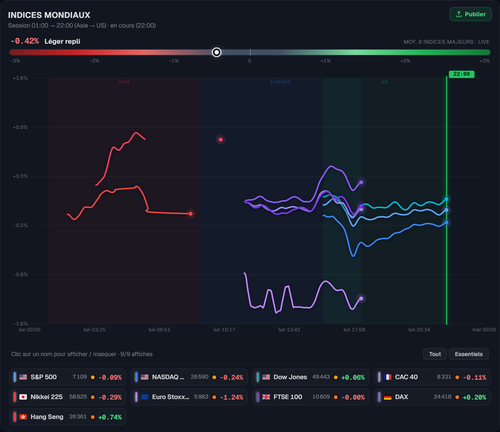Click the UK flag beside FTSE 100
500x432 pixels.
[266, 397]
